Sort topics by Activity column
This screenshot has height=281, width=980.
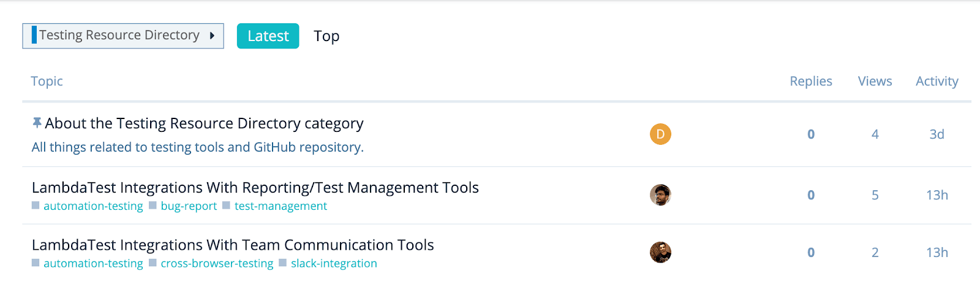[937, 81]
